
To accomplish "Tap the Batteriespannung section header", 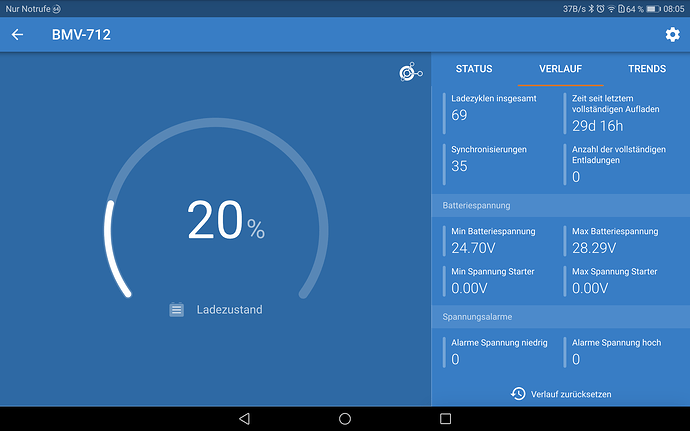I will coord(561,205).
